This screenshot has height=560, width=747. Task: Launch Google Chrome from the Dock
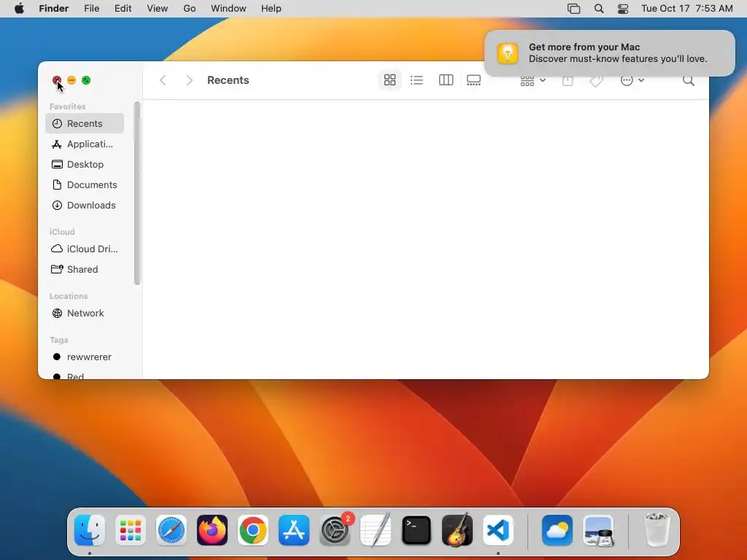pos(253,530)
